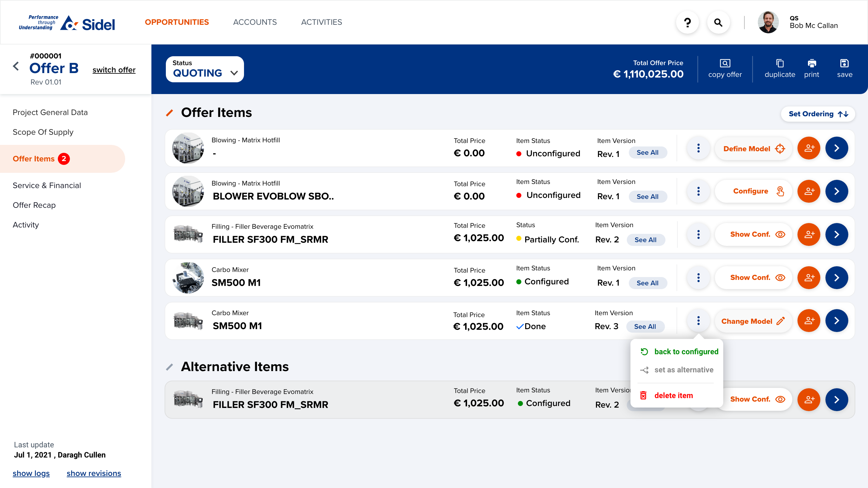Click Configure on BLOWER EVOBLOW row
This screenshot has width=868, height=488.
753,191
